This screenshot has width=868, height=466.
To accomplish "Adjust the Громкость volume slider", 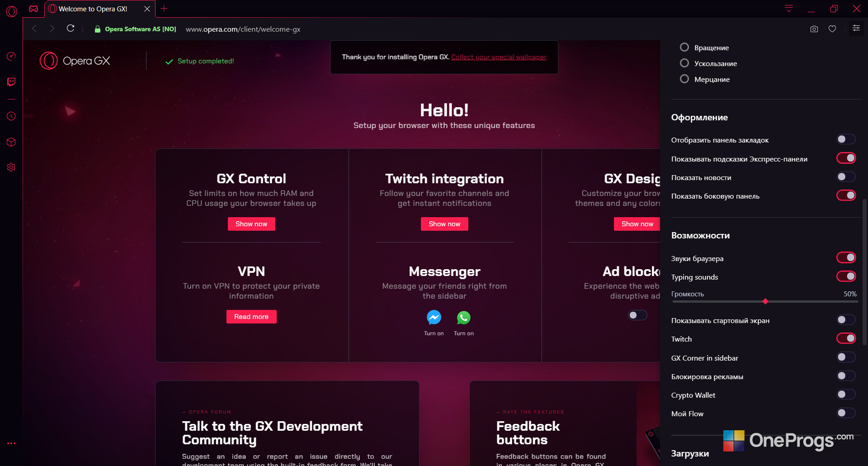I will pyautogui.click(x=765, y=301).
